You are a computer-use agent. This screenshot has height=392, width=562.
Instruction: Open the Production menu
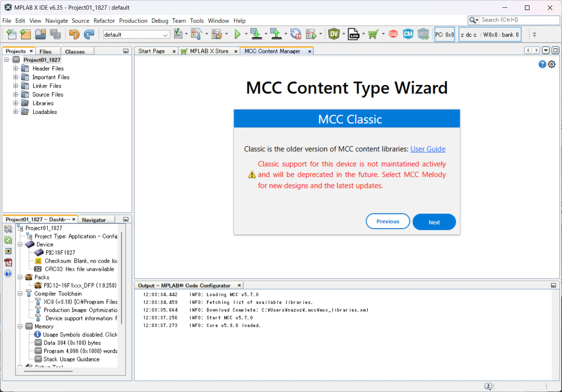(133, 21)
